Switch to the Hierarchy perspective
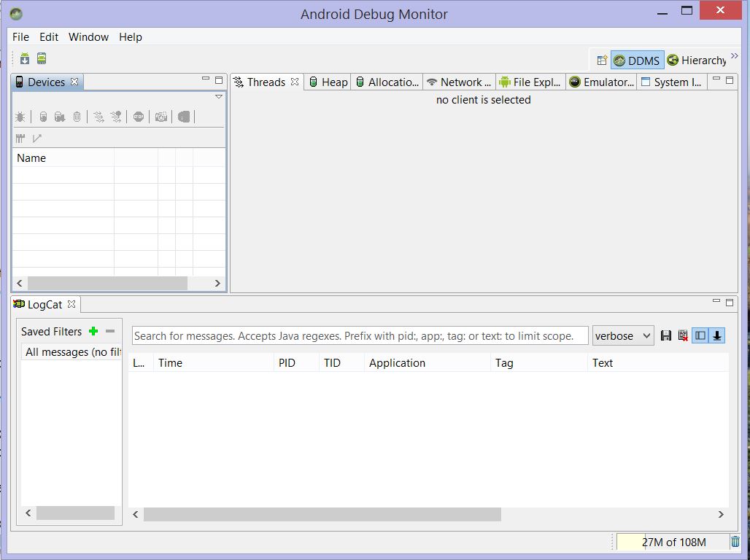The image size is (750, 560). [697, 61]
